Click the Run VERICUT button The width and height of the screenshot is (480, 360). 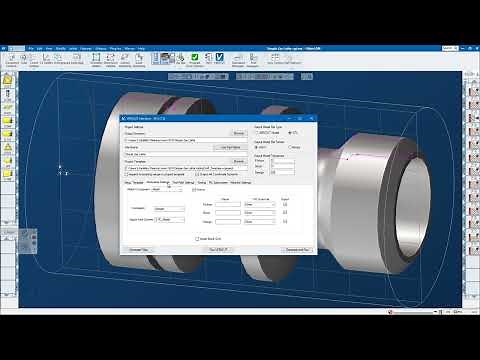tap(219, 250)
